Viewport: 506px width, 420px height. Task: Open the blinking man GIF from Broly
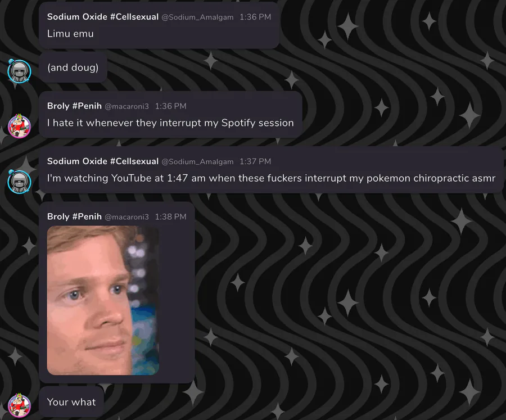(x=103, y=300)
